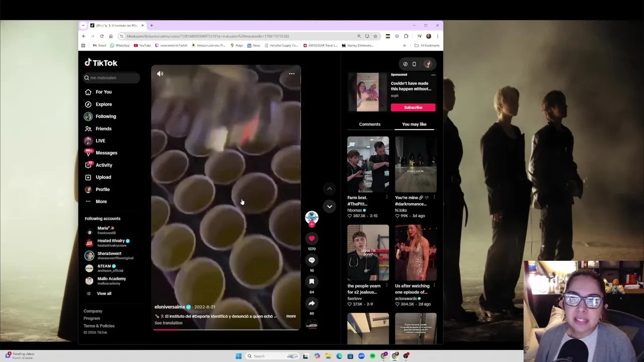Open Farm brat ThePitt video thumbnail
The height and width of the screenshot is (362, 644).
coord(368,164)
